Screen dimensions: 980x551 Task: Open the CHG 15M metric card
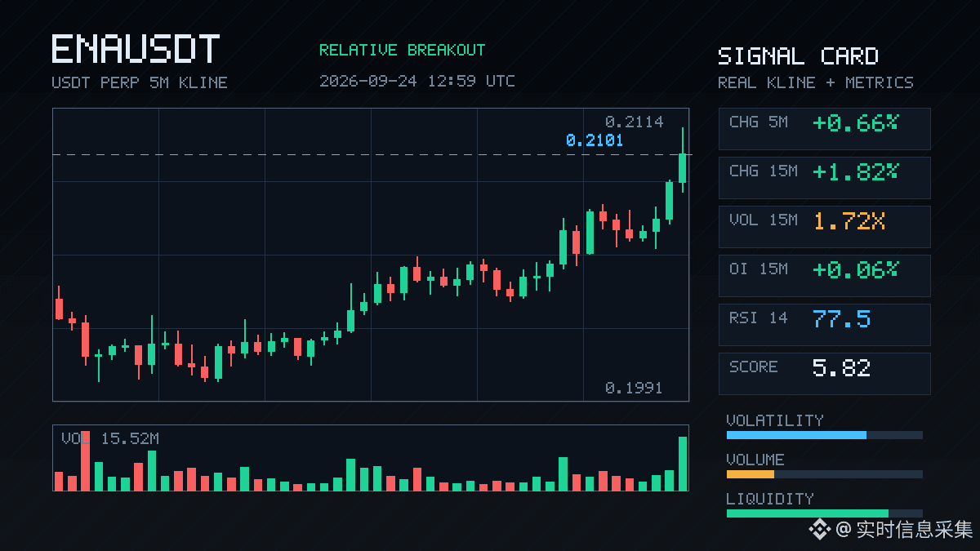(x=824, y=178)
